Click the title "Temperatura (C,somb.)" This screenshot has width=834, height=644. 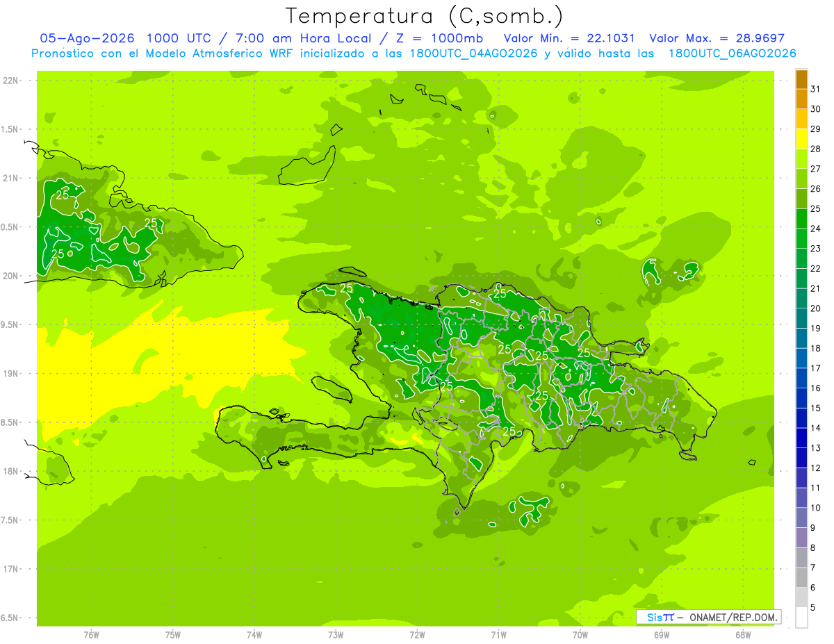click(x=423, y=16)
